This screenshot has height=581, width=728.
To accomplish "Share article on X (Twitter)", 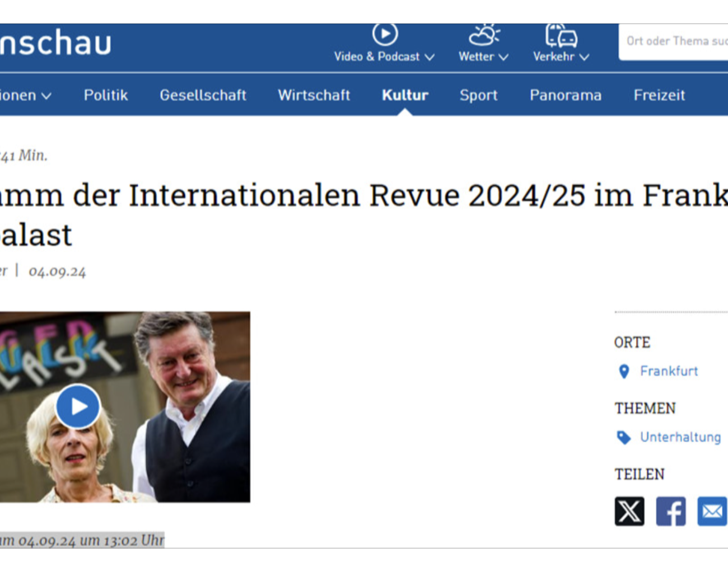I will (x=629, y=511).
